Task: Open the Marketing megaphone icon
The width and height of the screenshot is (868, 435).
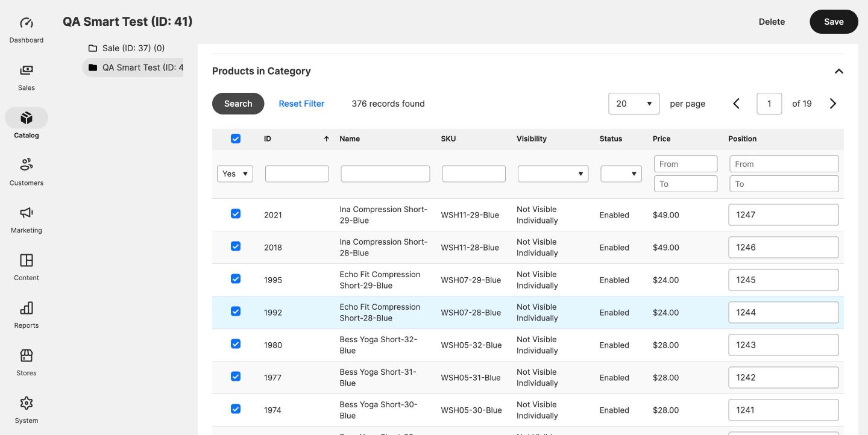Action: (x=27, y=213)
